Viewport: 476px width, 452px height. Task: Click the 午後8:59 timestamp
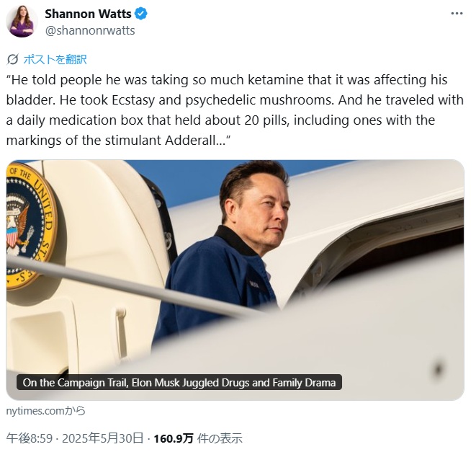pos(29,438)
